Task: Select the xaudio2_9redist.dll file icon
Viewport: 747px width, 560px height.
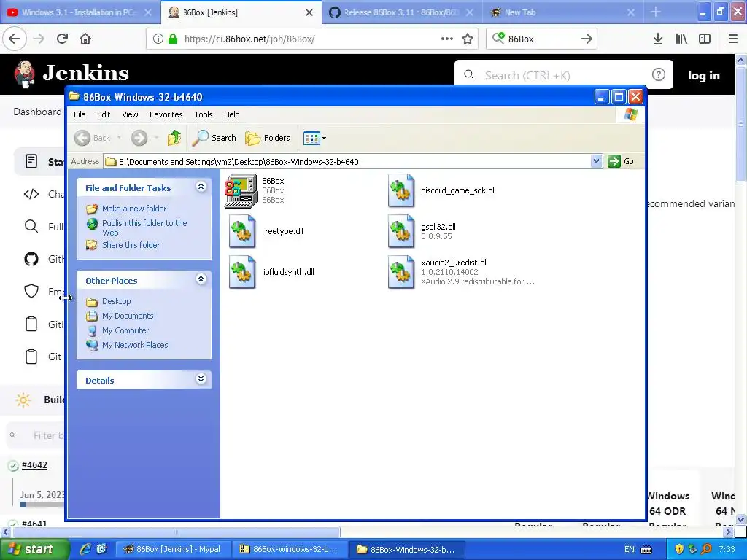Action: click(401, 273)
